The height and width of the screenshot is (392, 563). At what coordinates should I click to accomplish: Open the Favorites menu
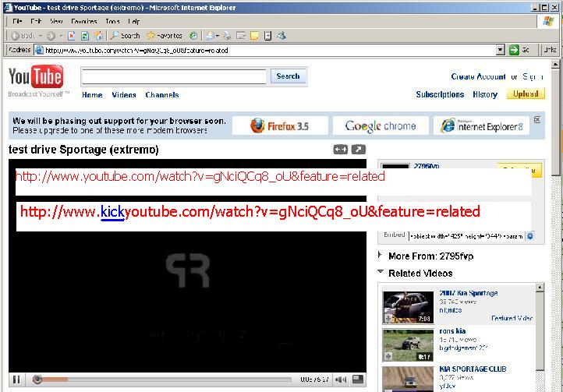click(x=84, y=22)
